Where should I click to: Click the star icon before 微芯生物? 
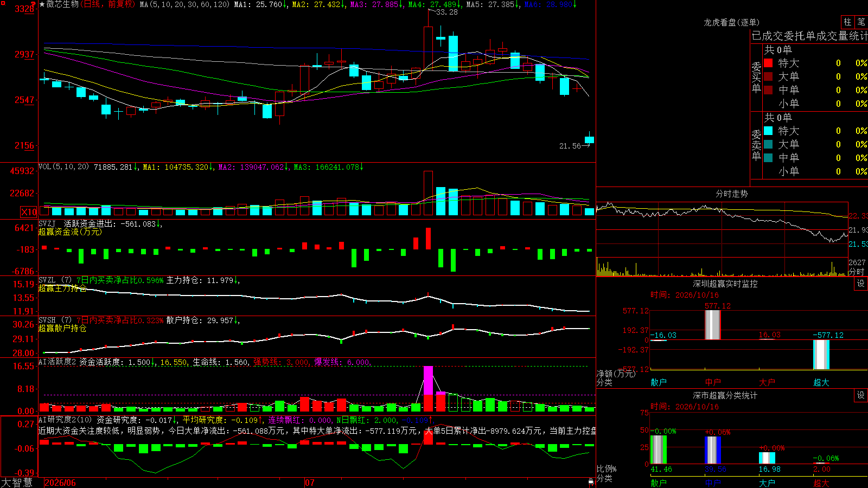click(42, 4)
